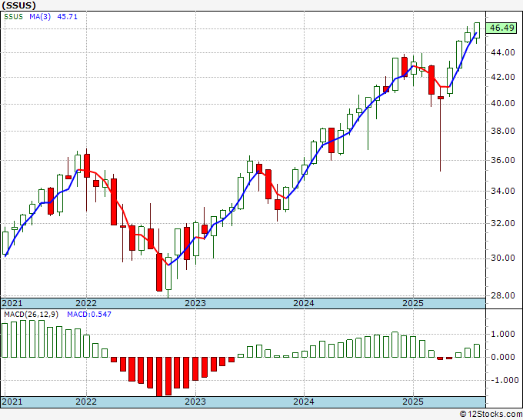Click the latest green candlestick near 46.49

point(477,30)
